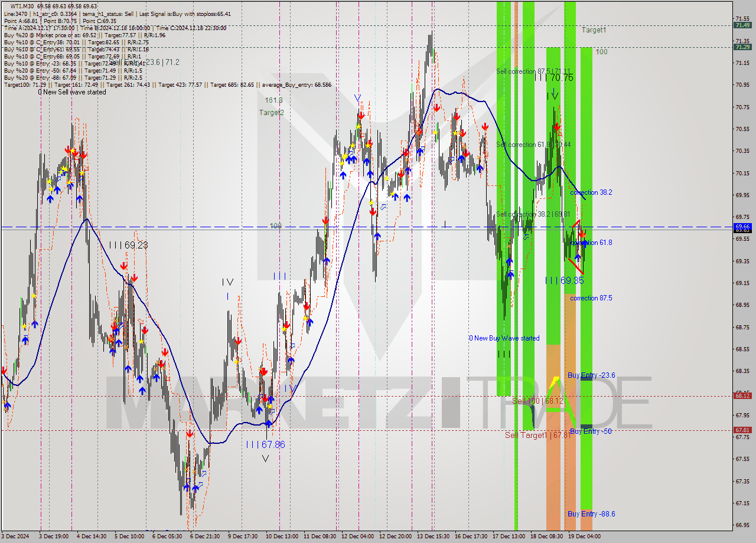Click the 'Sell Entry -23.6 | 71.2' label
This screenshot has width=756, height=543.
[145, 62]
